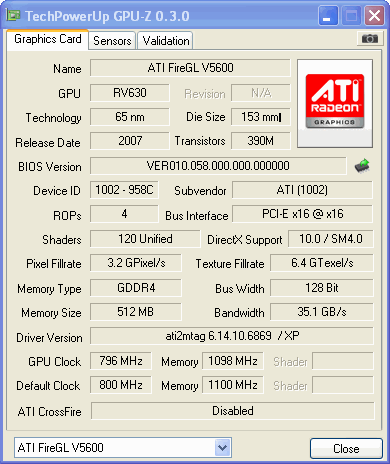Click the GPU field showing RV630
Viewport: 390px width, 464px height.
(130, 93)
